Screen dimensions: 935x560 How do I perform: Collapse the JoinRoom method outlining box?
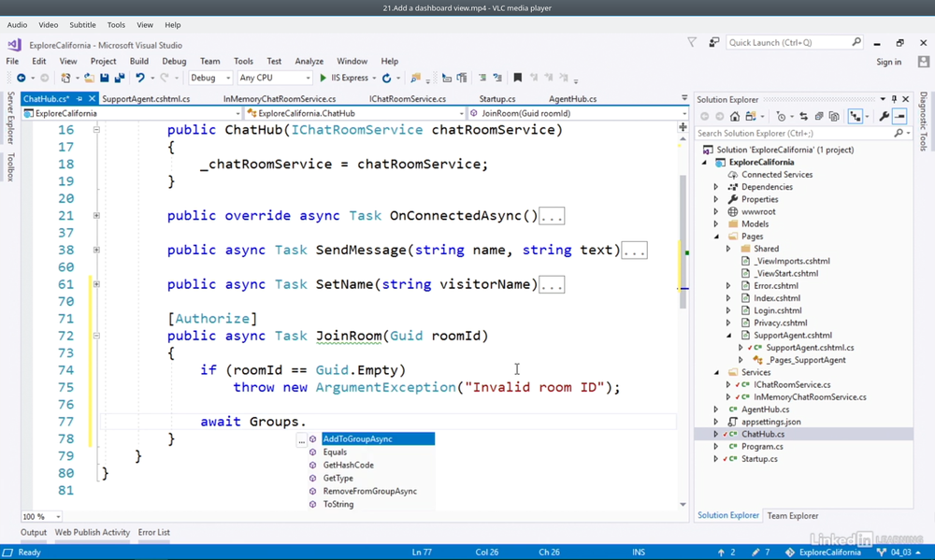click(x=96, y=336)
